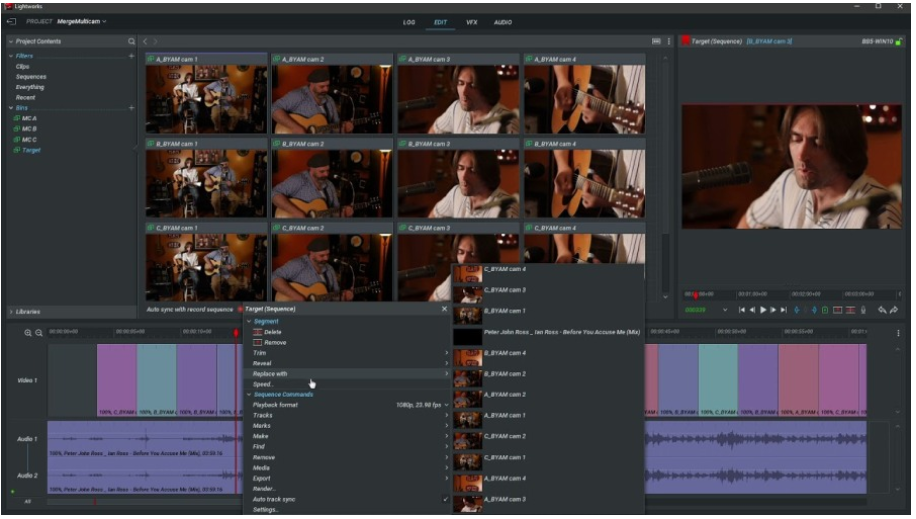Click the undo arrow icon

(882, 310)
